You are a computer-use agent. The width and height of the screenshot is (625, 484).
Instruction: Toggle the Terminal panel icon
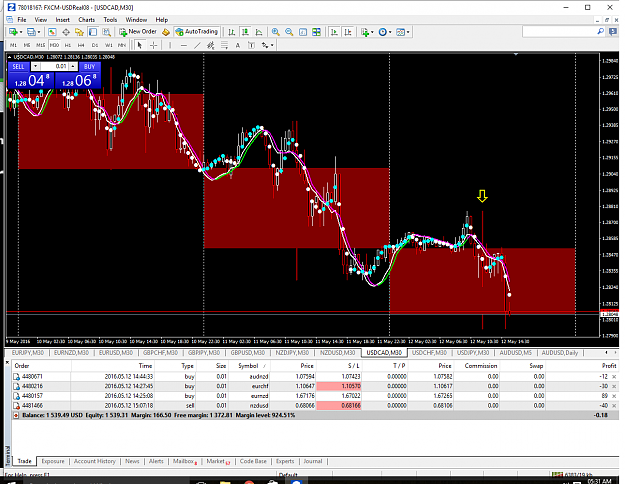pos(93,32)
